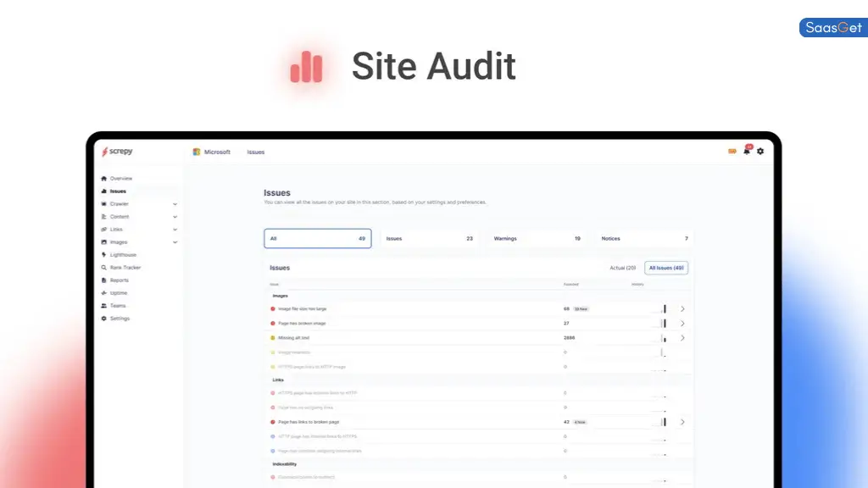Click the history bar for Page has broken image
Viewport: 868px width, 488px height.
663,323
